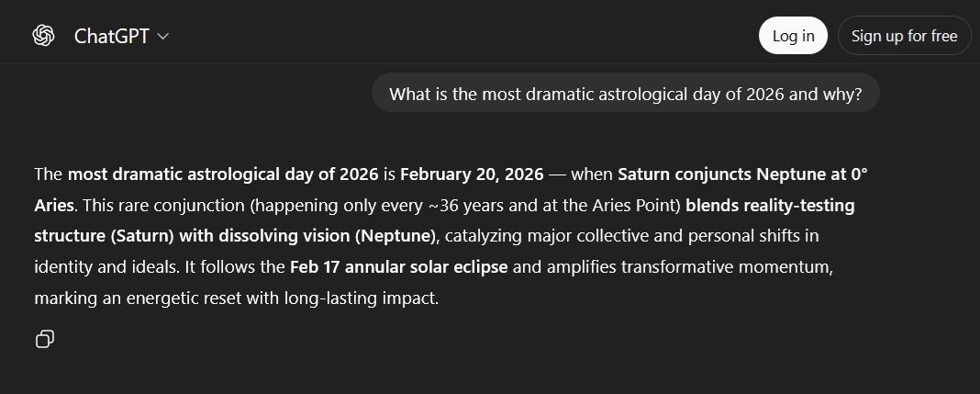Click the user question message bubble
980x394 pixels.
pyautogui.click(x=625, y=94)
